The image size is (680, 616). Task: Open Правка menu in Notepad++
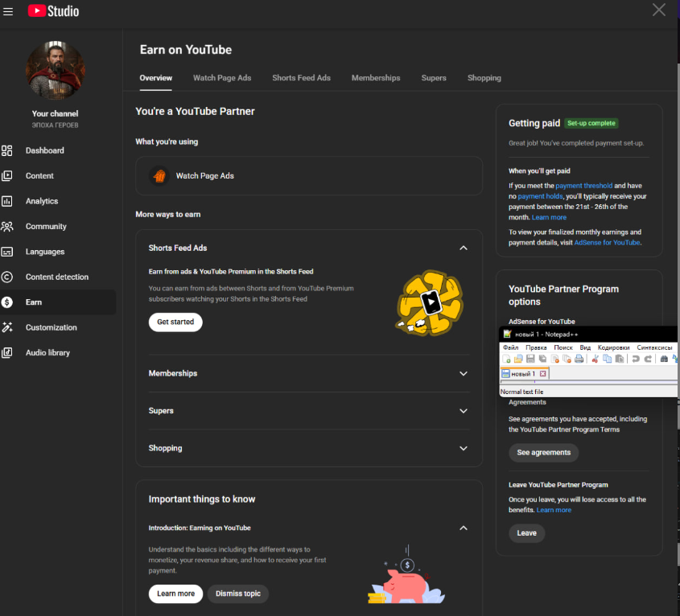click(x=536, y=347)
